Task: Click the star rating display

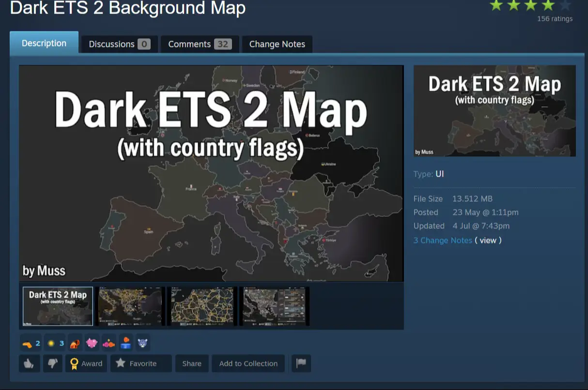Action: pyautogui.click(x=530, y=5)
